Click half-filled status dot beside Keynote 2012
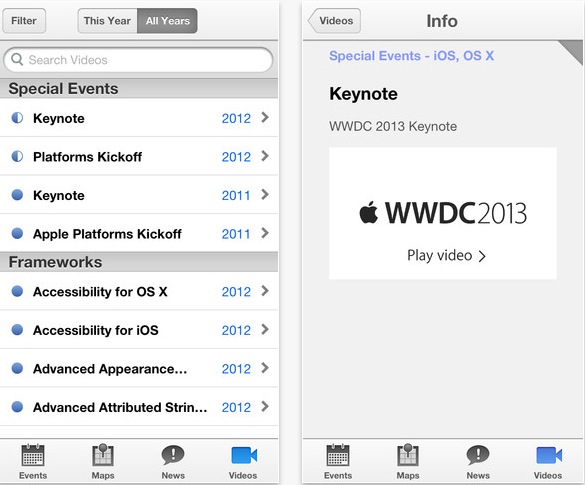Image resolution: width=585 pixels, height=485 pixels. tap(17, 118)
